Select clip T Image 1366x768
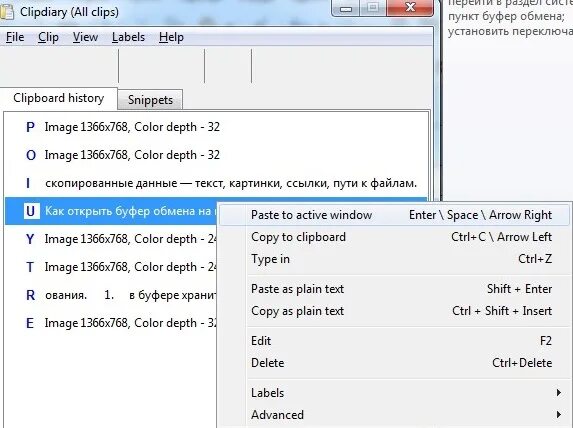573x428 pixels. point(111,267)
